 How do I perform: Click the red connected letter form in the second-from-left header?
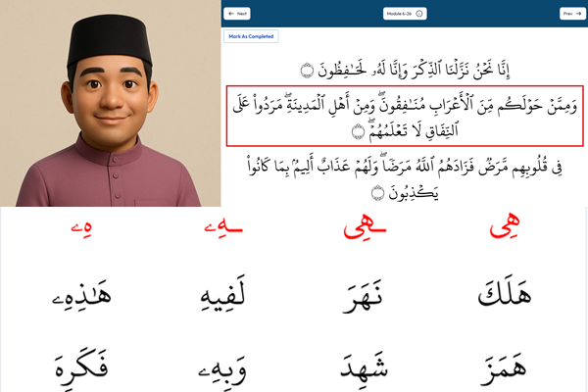[x=223, y=227]
